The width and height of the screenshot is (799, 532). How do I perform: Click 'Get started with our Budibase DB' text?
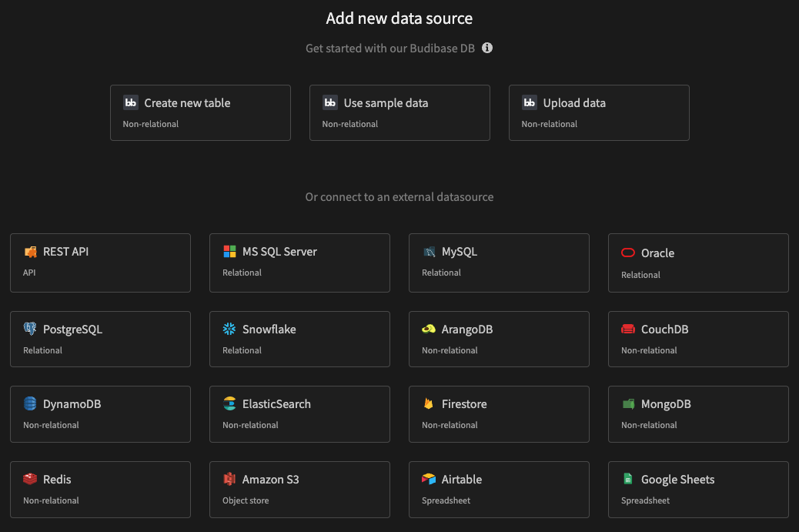(x=389, y=49)
